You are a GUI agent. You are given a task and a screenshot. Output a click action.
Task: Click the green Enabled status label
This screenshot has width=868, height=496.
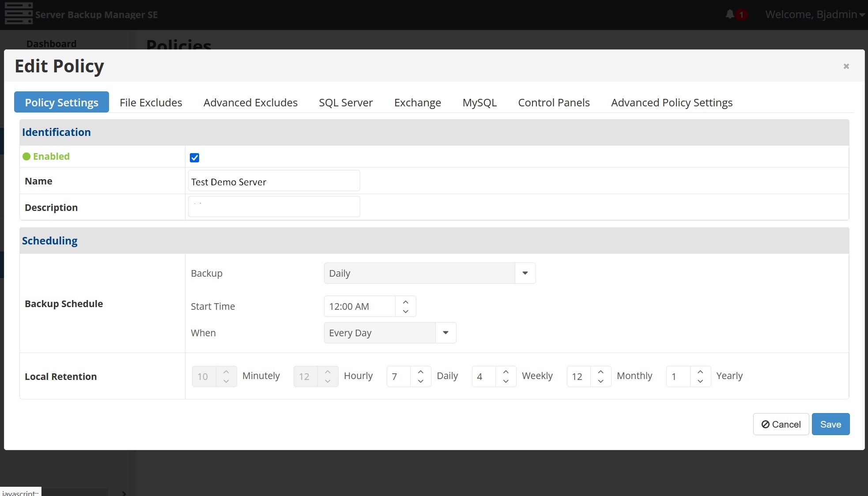coord(46,156)
